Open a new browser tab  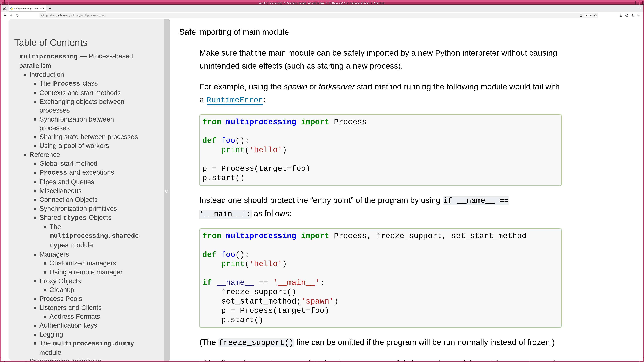pos(50,8)
